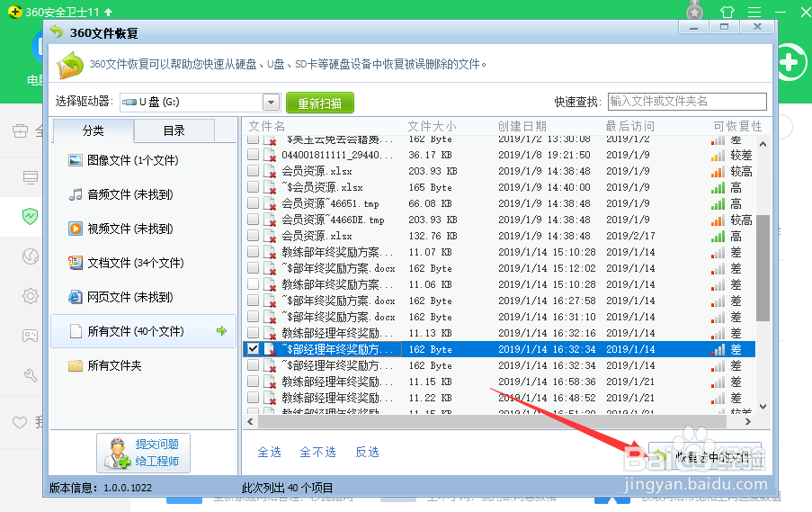
Task: Select checkbox for 044001811111_29440 file
Action: 253,155
